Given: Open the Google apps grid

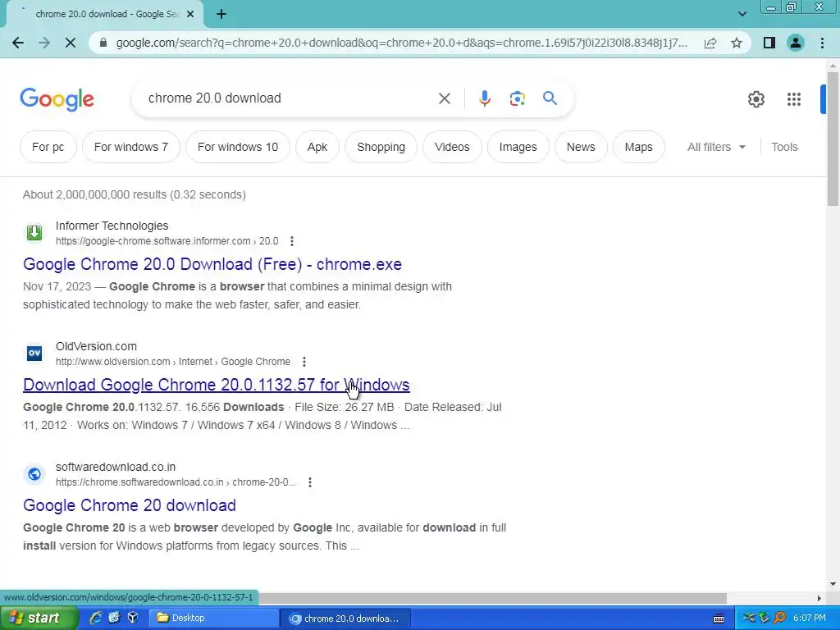Looking at the screenshot, I should [x=794, y=99].
